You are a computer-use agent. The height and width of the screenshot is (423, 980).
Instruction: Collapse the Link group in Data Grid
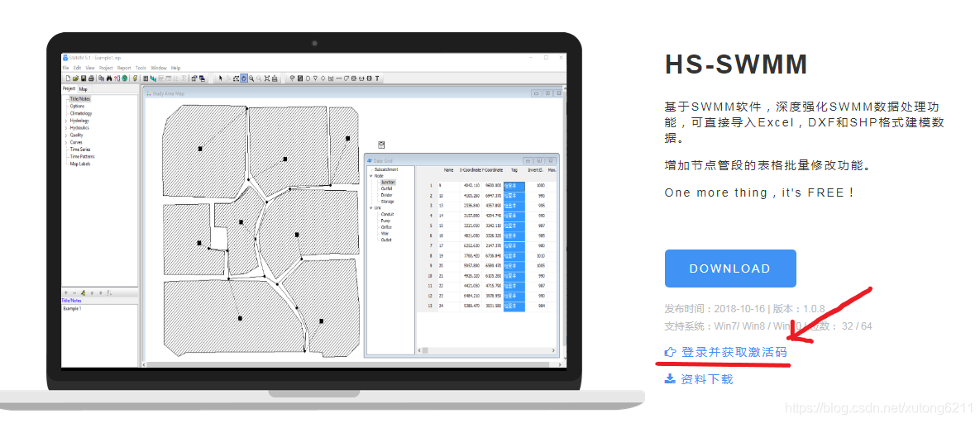coord(370,207)
